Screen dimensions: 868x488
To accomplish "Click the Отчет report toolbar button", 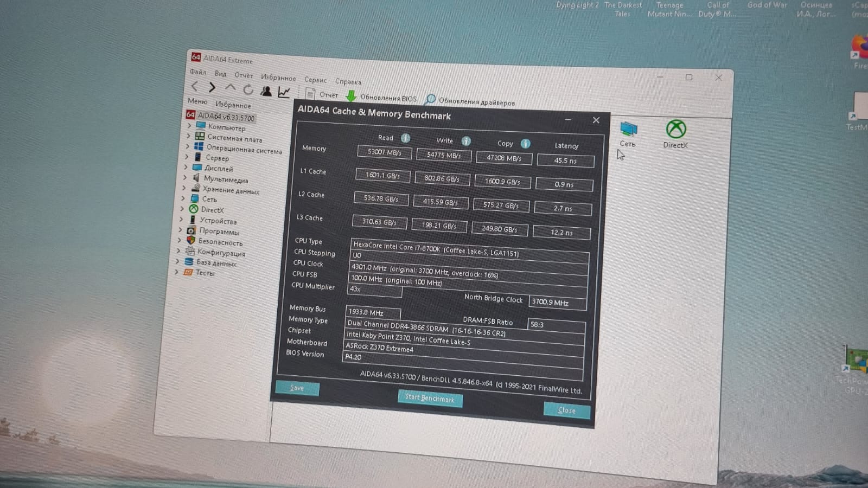I will 322,94.
